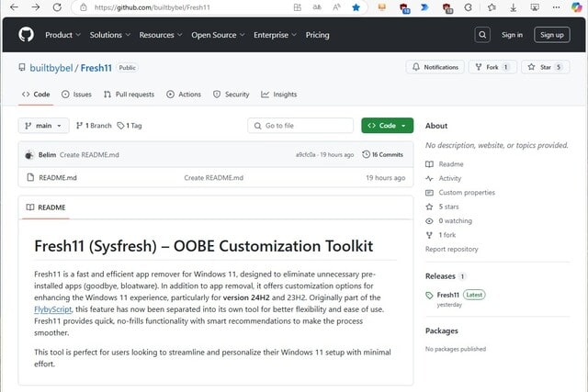Screen dimensions: 588x392
Task: View the 1 Branch link
Action: coord(94,126)
